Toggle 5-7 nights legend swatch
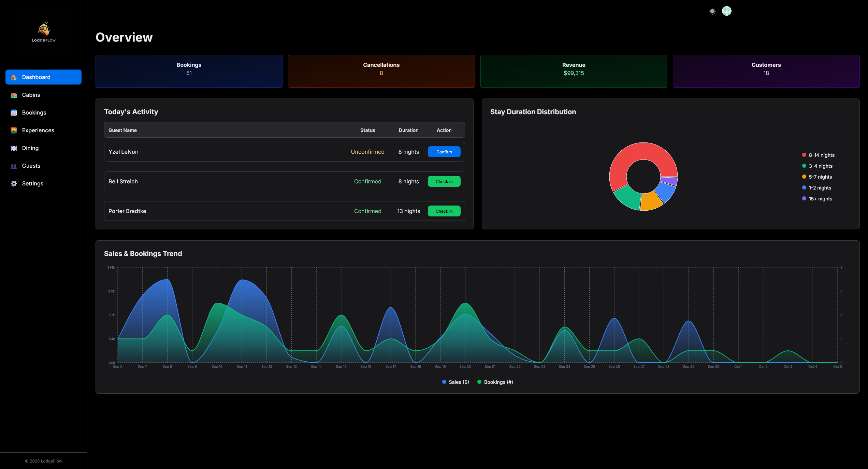 click(x=804, y=177)
